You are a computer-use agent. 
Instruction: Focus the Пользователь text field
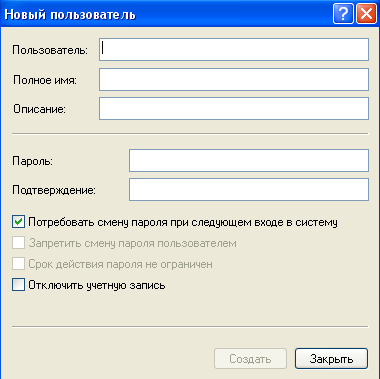[x=234, y=50]
